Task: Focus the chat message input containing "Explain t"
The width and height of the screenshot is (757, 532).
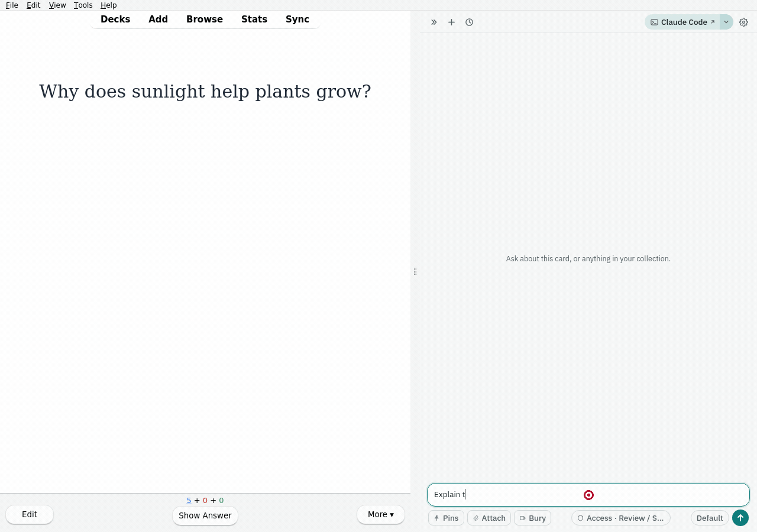Action: click(x=588, y=495)
